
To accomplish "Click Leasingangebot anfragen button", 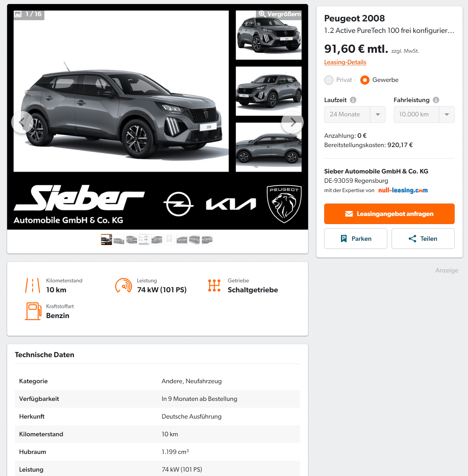I will (389, 214).
